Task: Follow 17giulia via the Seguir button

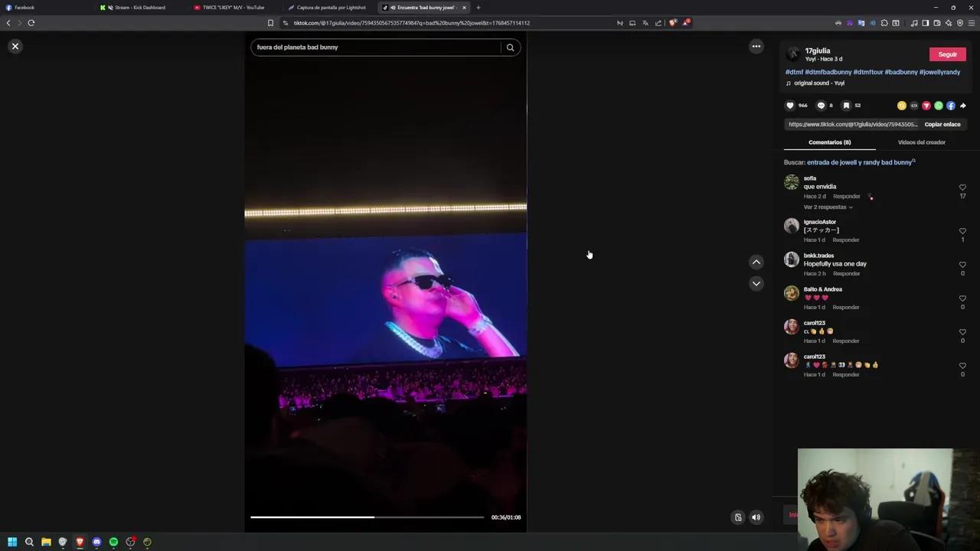Action: (x=947, y=54)
